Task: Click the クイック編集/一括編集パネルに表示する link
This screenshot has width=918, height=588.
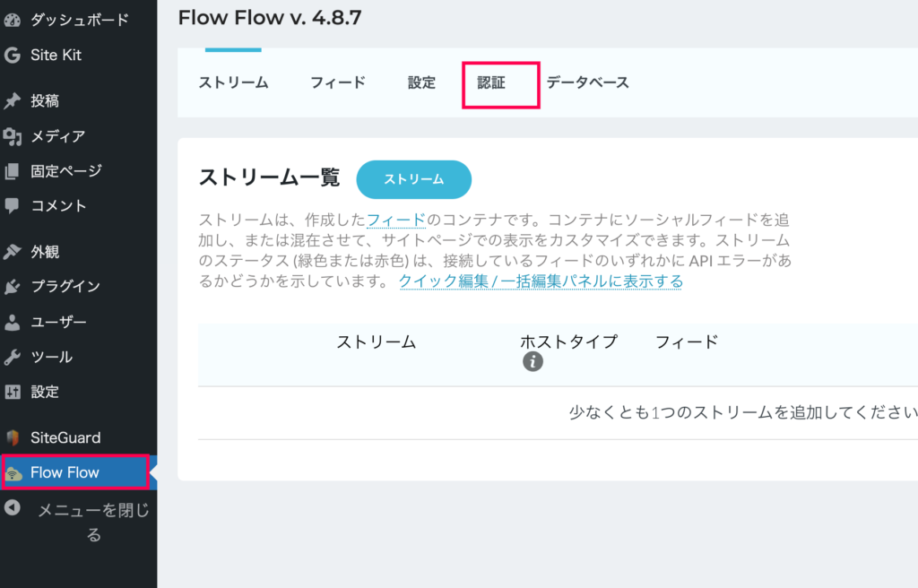Action: click(541, 281)
